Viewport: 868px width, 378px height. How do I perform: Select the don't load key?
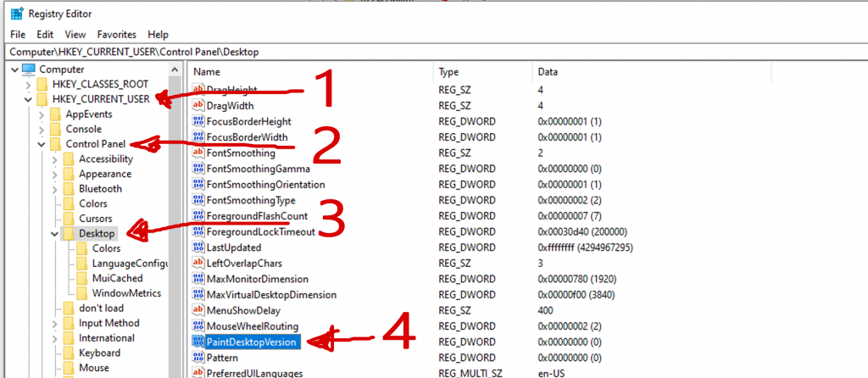102,308
